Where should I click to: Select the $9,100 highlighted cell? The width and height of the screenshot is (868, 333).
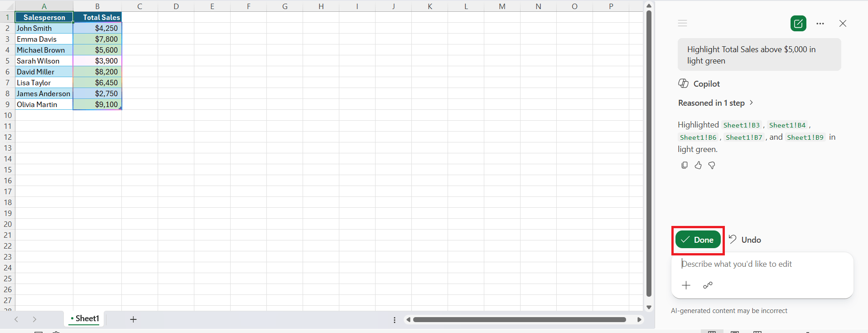click(97, 104)
